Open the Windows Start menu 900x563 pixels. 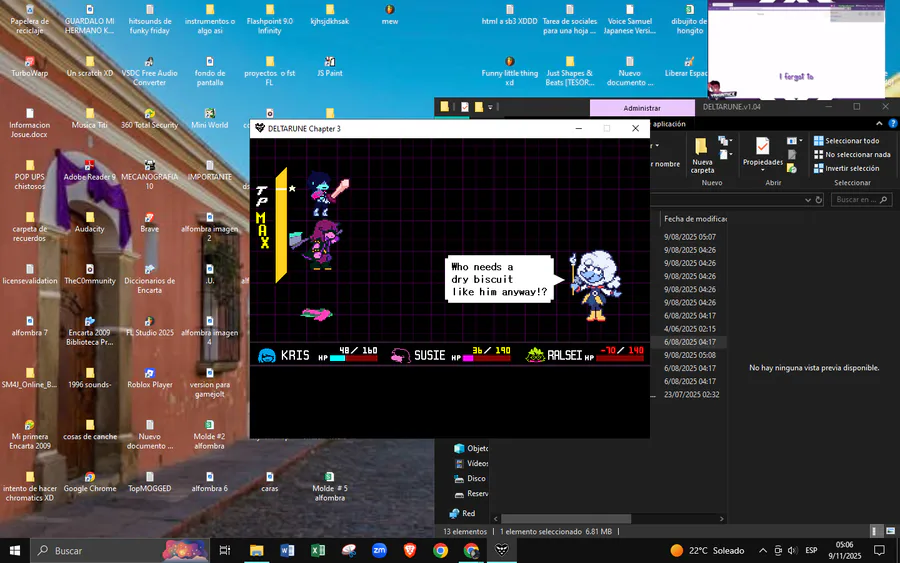[15, 550]
